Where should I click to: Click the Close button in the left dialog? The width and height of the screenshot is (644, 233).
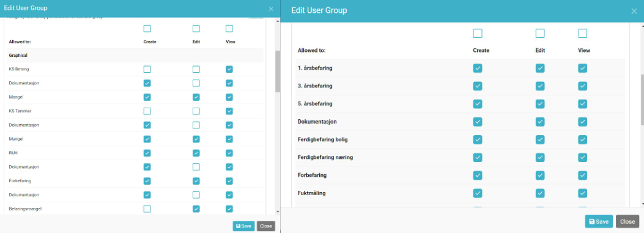265,226
